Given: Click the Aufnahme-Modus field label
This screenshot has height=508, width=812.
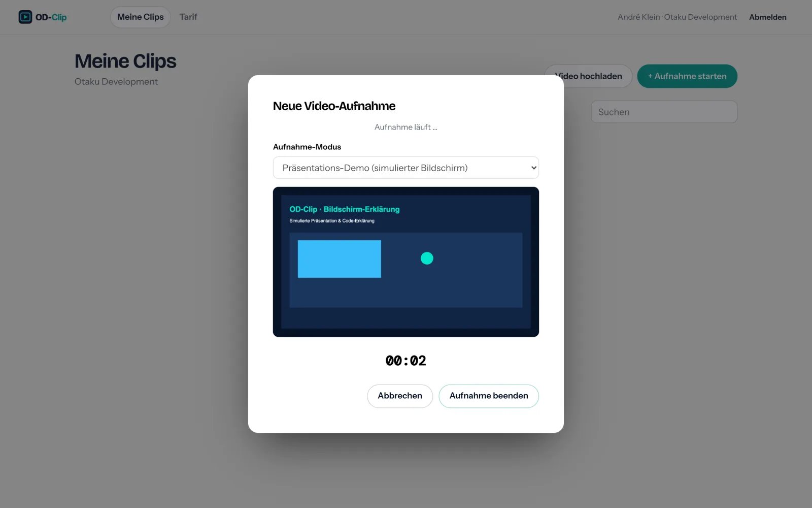Looking at the screenshot, I should pyautogui.click(x=307, y=147).
